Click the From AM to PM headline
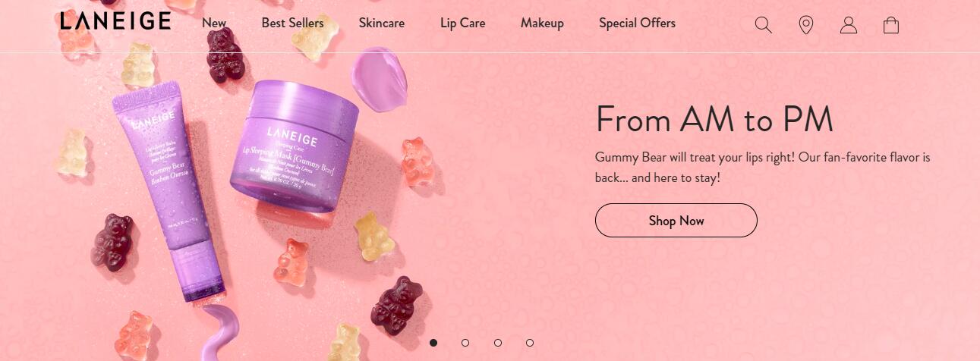 pos(714,119)
